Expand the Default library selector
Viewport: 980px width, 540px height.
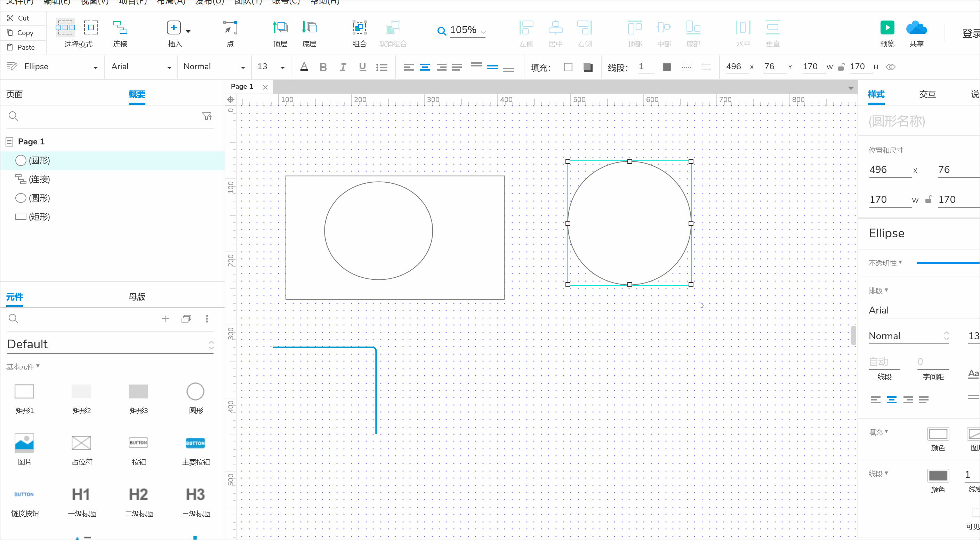pos(211,345)
